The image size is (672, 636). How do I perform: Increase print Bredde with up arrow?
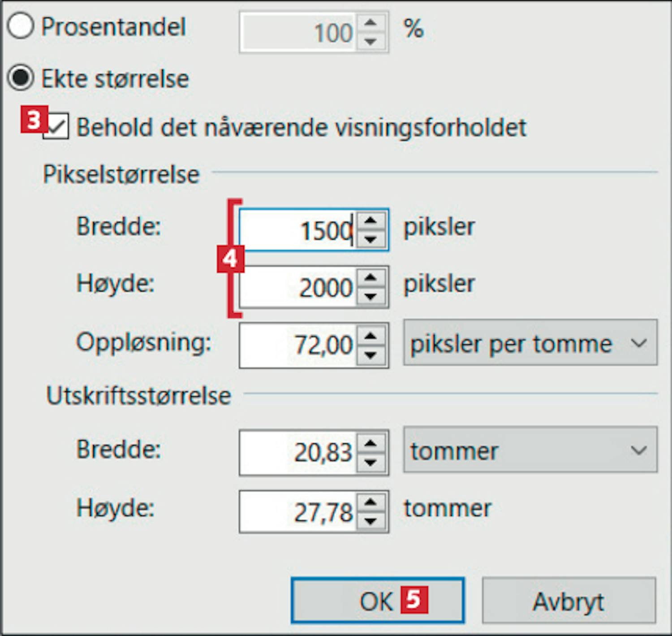[370, 443]
